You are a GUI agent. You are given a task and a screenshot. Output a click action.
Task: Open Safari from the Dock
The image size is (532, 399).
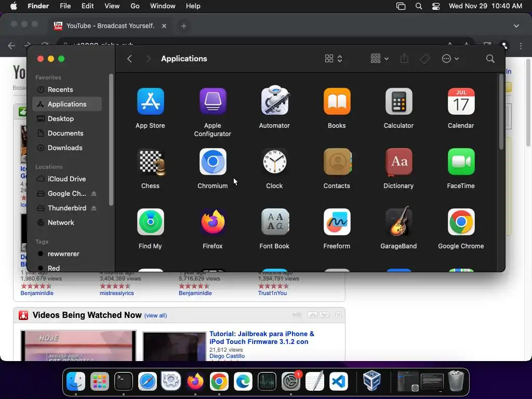tap(147, 381)
